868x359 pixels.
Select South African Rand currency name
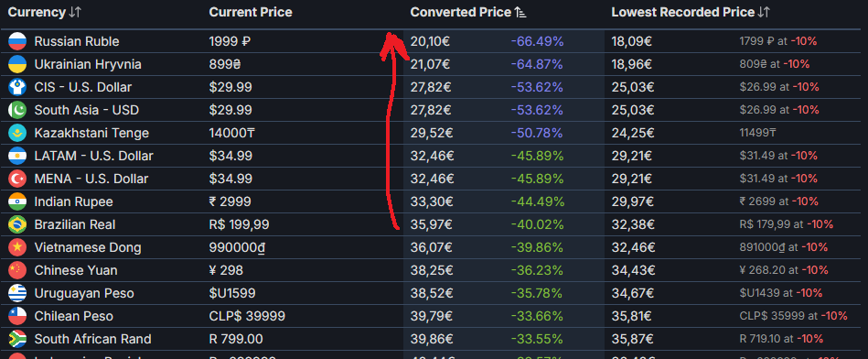(x=92, y=339)
